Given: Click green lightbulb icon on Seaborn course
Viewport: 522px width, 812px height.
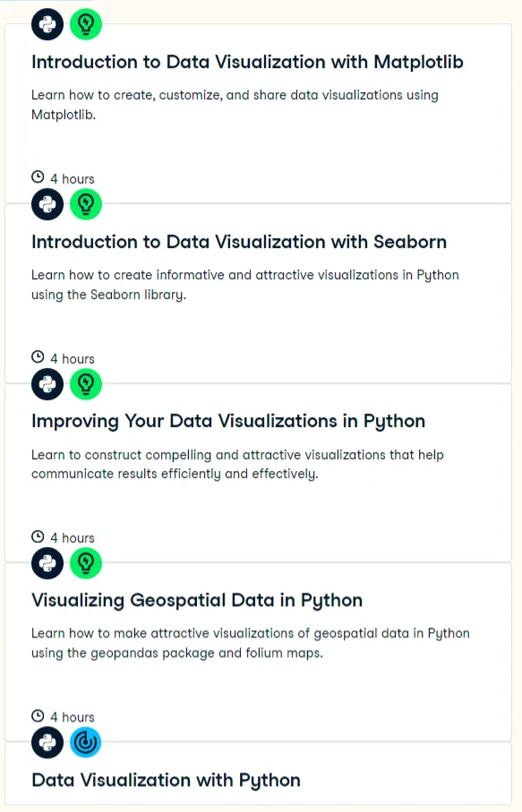Looking at the screenshot, I should pos(86,204).
